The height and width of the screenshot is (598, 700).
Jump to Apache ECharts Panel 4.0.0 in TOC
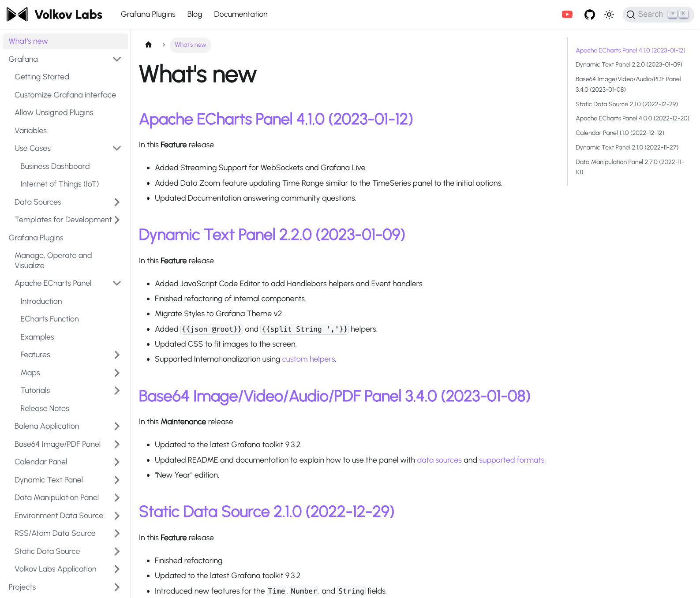point(633,118)
